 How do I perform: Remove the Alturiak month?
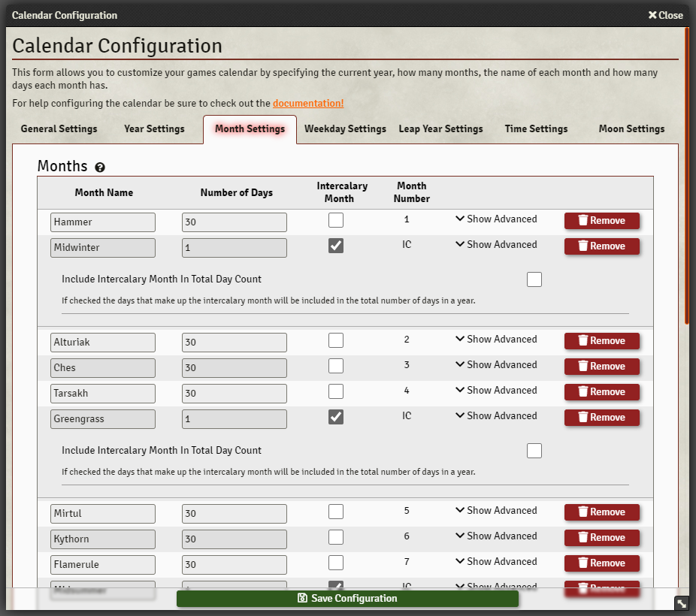601,340
